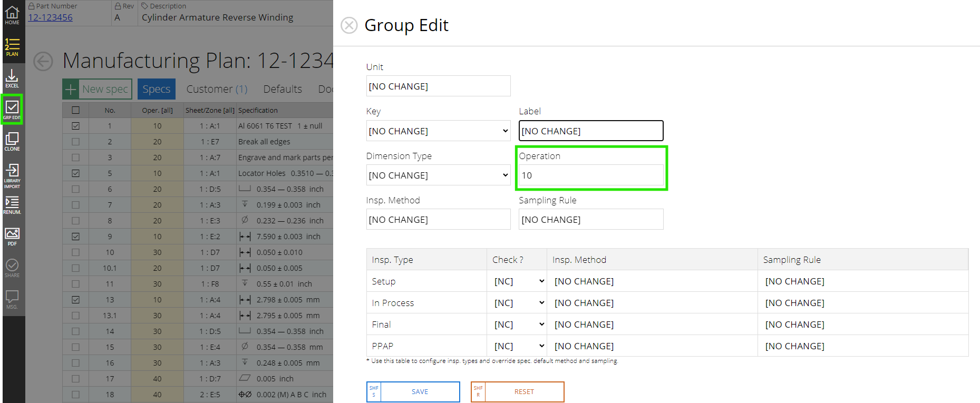Screen dimensions: 980x403
Task: Click the Unit input field
Action: [x=439, y=86]
